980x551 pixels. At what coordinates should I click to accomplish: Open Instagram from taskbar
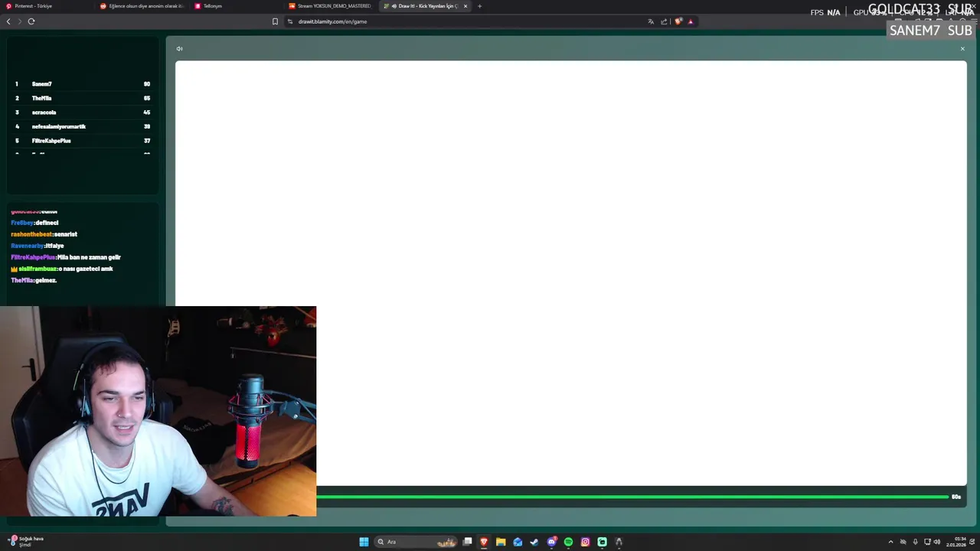[x=585, y=542]
